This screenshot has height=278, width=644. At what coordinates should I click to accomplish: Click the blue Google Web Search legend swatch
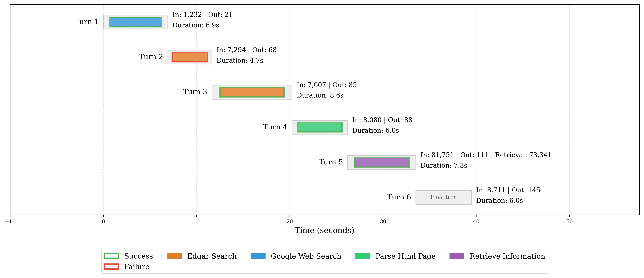coord(258,256)
